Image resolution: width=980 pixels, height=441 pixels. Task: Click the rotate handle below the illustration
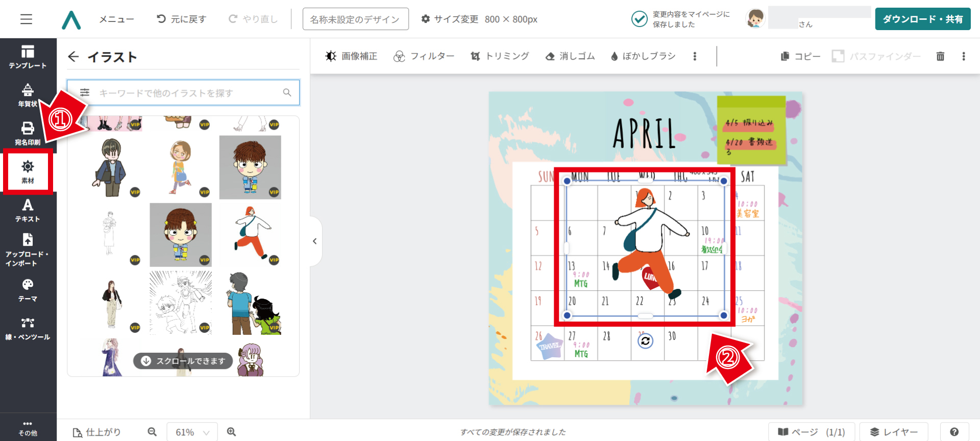pyautogui.click(x=645, y=341)
